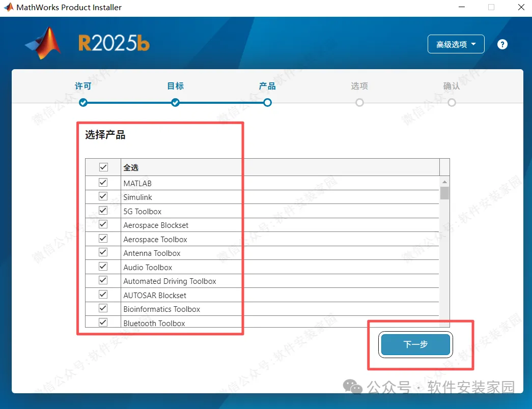The height and width of the screenshot is (409, 532).
Task: Click the completed 许可 step circle marker
Action: point(83,102)
